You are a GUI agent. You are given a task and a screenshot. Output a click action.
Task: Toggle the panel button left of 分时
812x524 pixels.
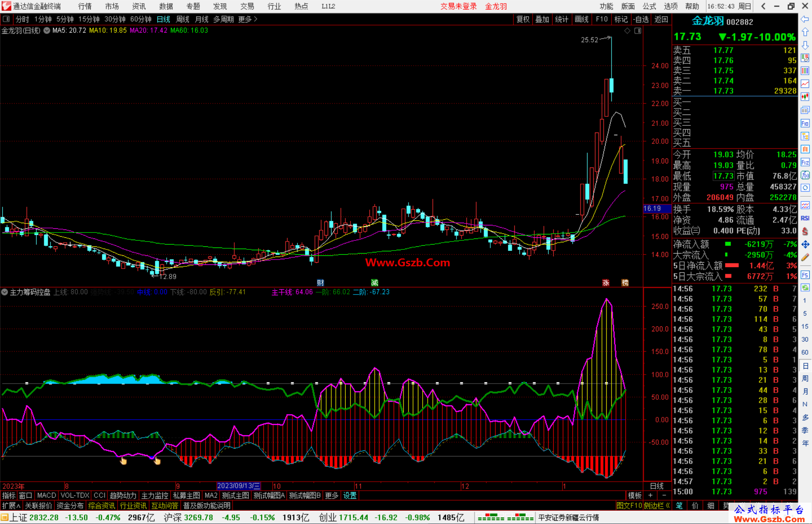pos(6,19)
